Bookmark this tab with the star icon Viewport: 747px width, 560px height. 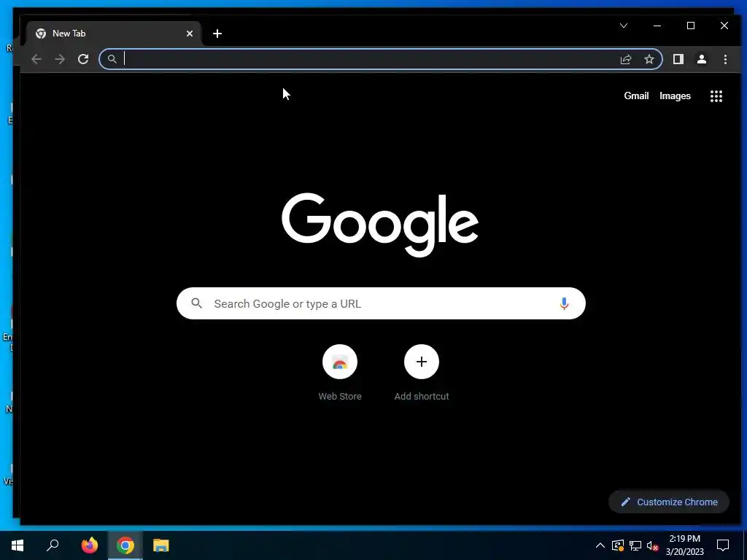pyautogui.click(x=649, y=59)
